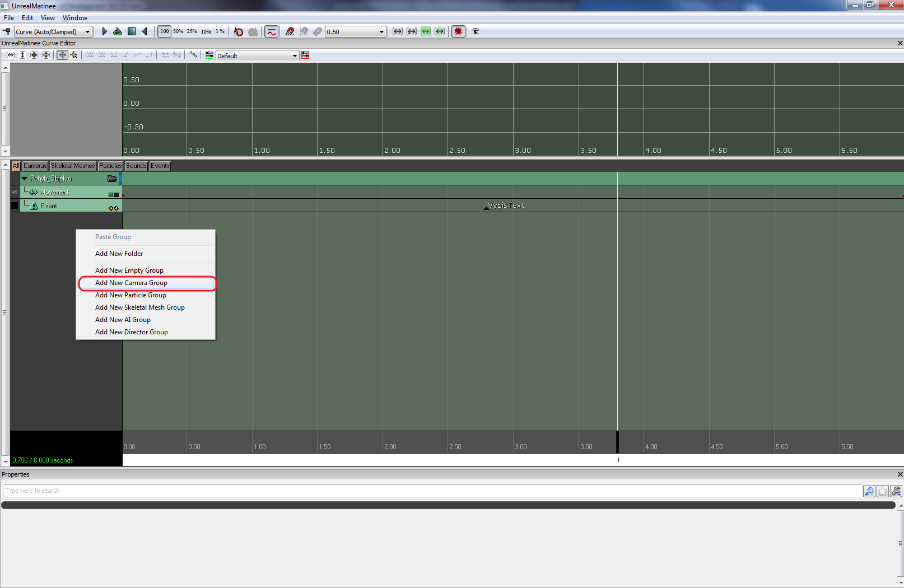
Task: Fit curve view vertically
Action: point(22,55)
